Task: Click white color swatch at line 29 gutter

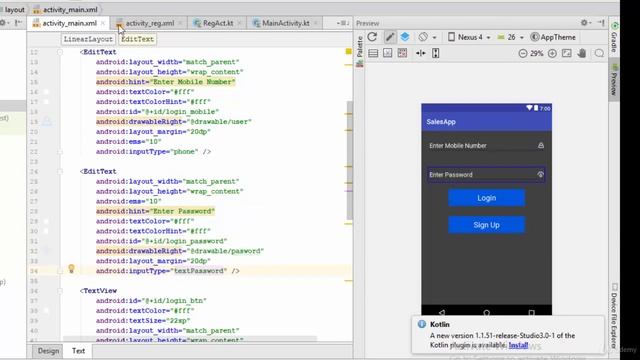Action: tap(46, 221)
